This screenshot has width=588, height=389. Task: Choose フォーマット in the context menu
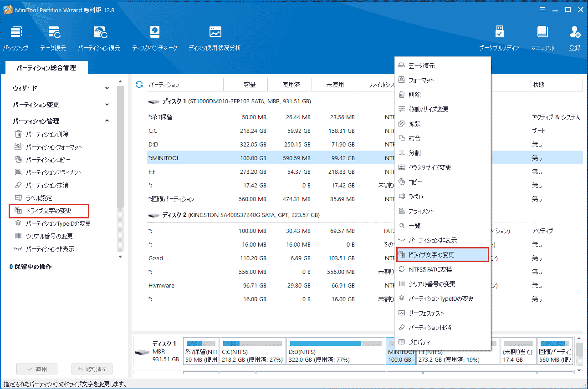pyautogui.click(x=443, y=80)
